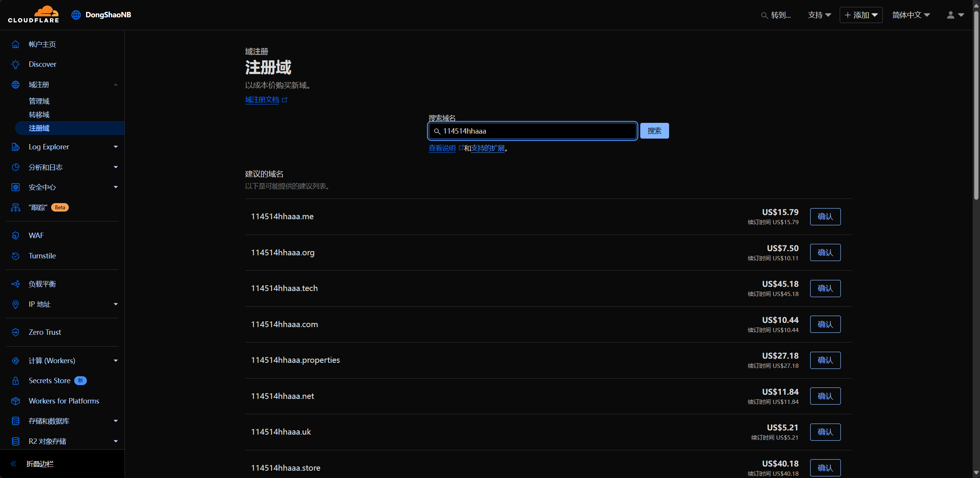Click the 搜索 button
This screenshot has width=980, height=478.
tap(654, 131)
